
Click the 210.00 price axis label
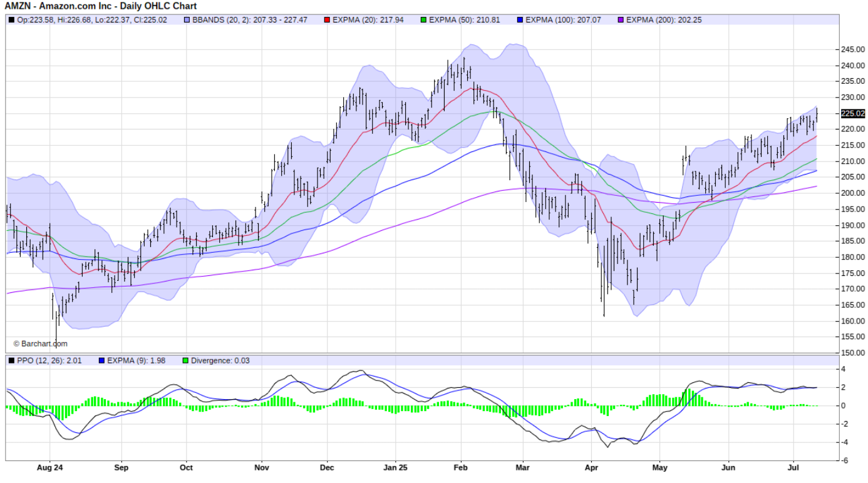coord(854,161)
